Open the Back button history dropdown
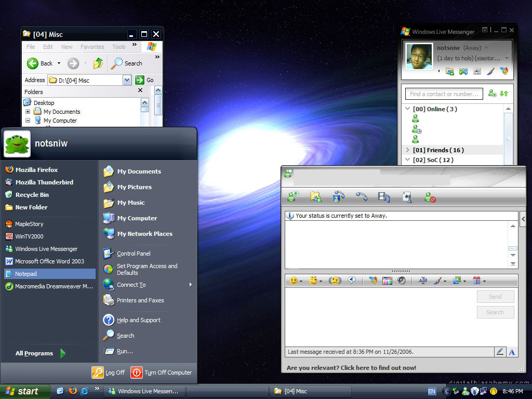532x399 pixels. tap(59, 63)
